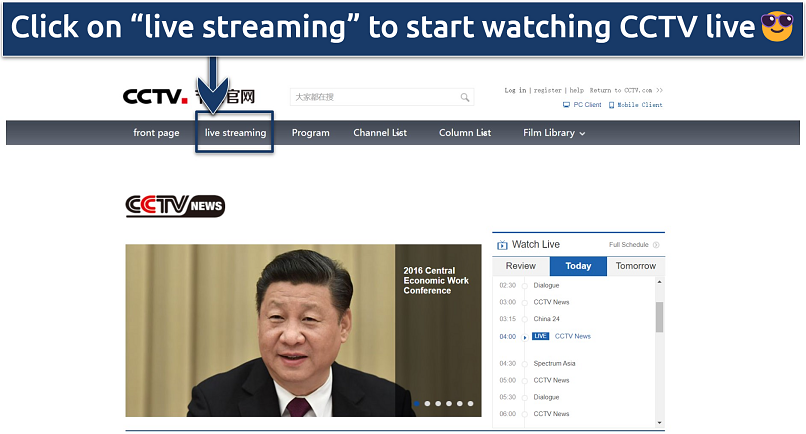Click the Watch Live TV icon
This screenshot has width=806, height=434.
502,245
